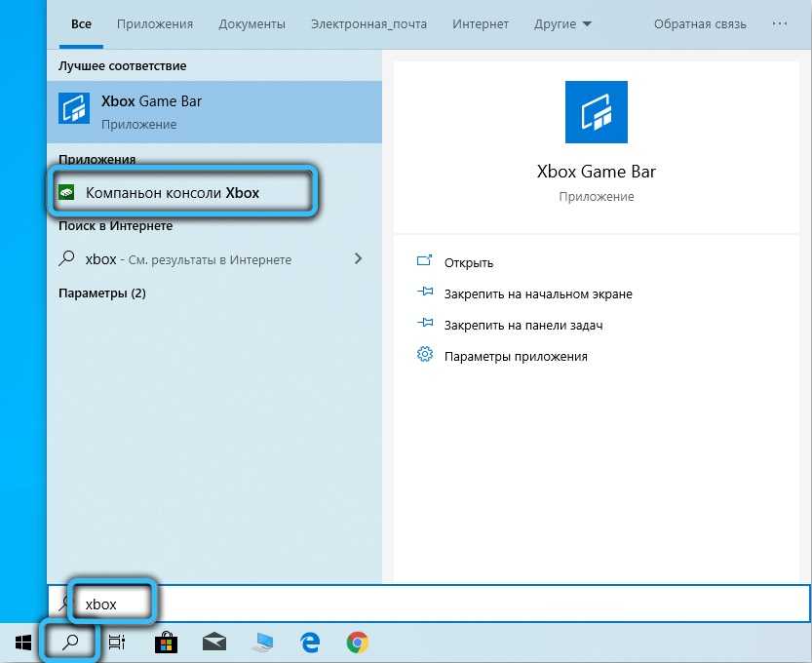Click the desktop-style icon beside Mail on taskbar
The width and height of the screenshot is (812, 663).
click(x=262, y=643)
